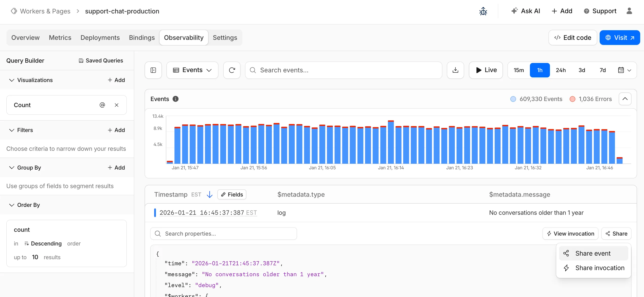The image size is (644, 297).
Task: Download the event results
Action: click(455, 70)
